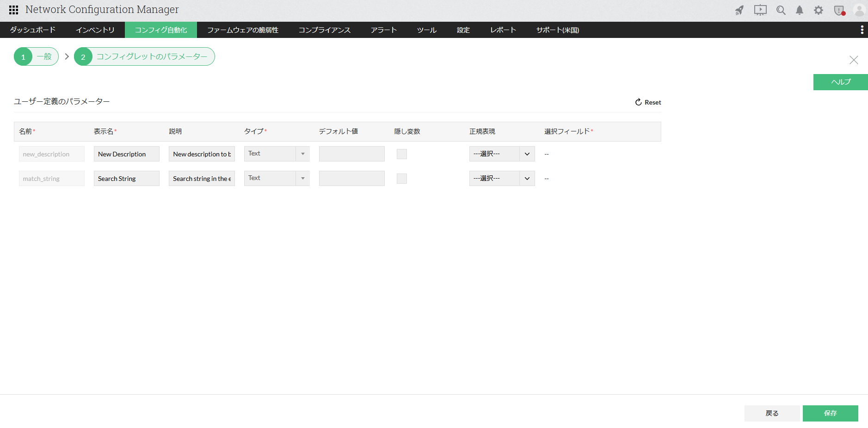Viewport: 868px width, 428px height.
Task: Open the コンプライアンス tab
Action: tap(325, 30)
